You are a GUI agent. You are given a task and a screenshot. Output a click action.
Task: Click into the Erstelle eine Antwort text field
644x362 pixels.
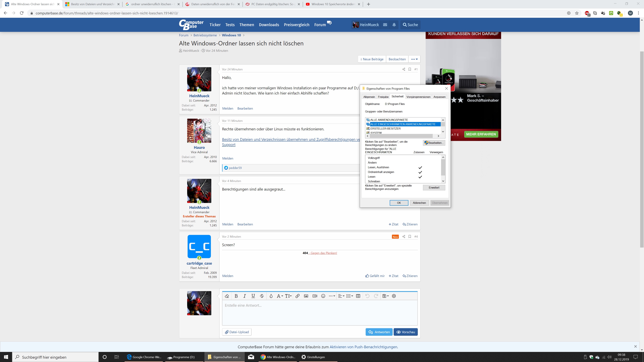(319, 312)
